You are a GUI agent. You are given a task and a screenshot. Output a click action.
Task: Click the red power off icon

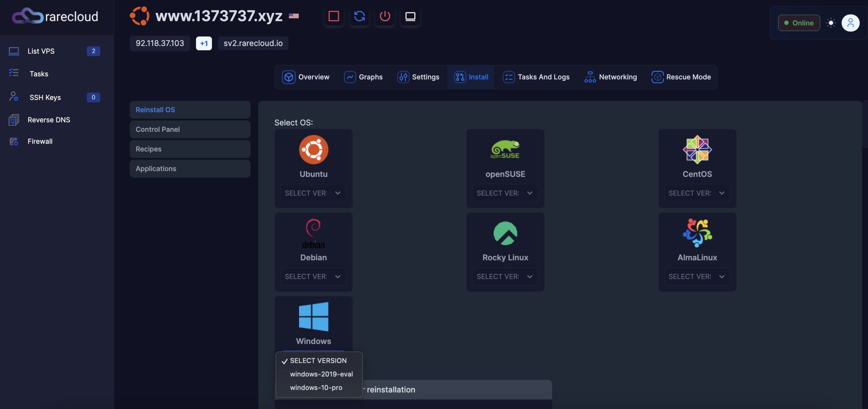[385, 16]
